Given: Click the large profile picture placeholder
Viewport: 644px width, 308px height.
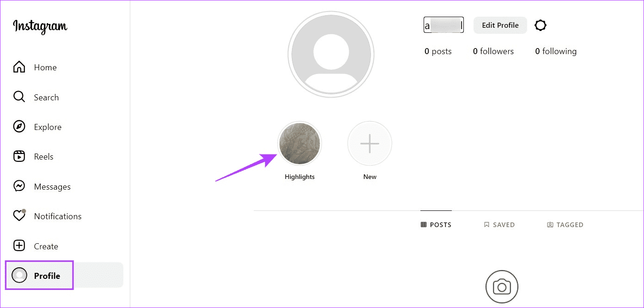Looking at the screenshot, I should pyautogui.click(x=331, y=54).
